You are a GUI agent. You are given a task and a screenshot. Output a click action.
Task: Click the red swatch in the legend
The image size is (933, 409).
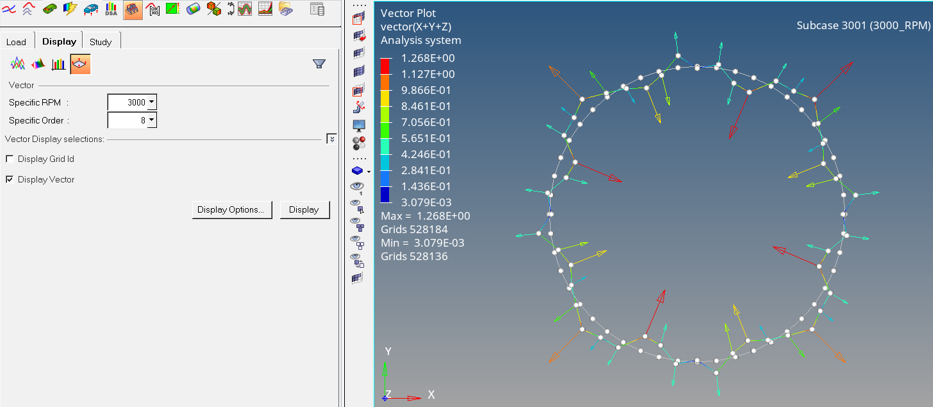[x=386, y=66]
